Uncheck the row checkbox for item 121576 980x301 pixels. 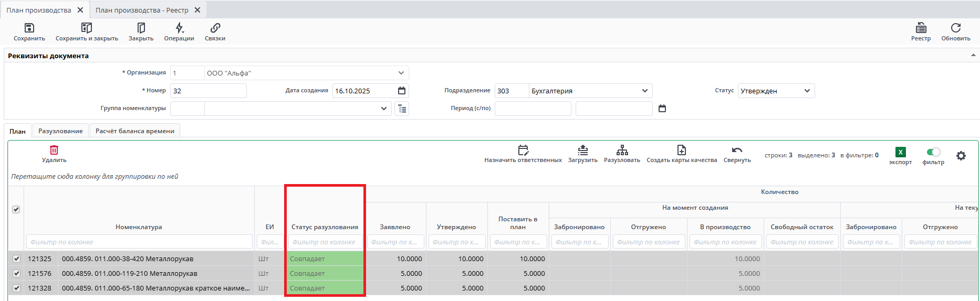(16, 273)
